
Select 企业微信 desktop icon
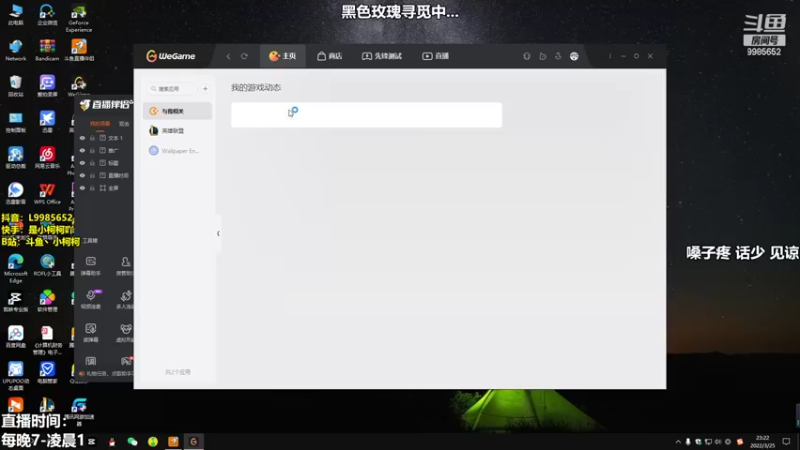click(47, 15)
